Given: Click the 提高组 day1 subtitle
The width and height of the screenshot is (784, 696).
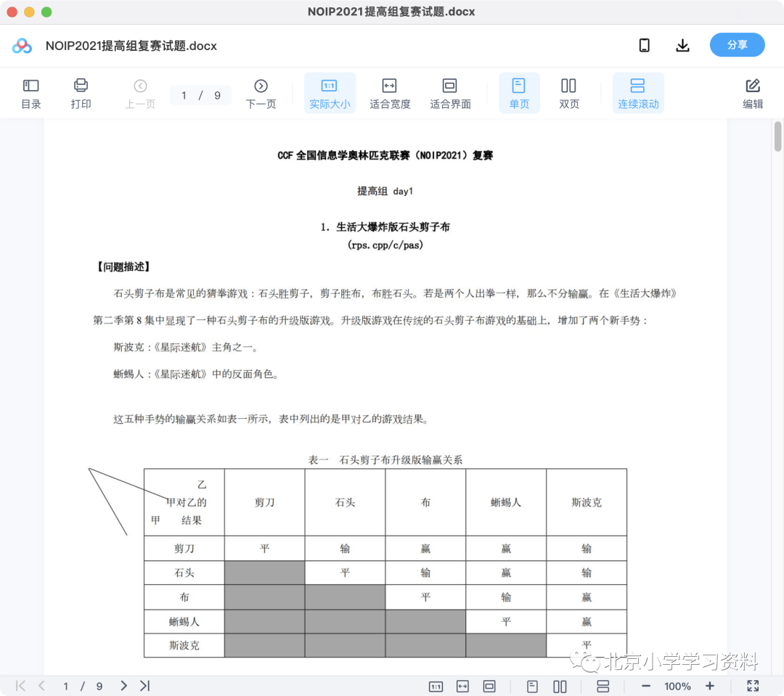Looking at the screenshot, I should coord(385,191).
